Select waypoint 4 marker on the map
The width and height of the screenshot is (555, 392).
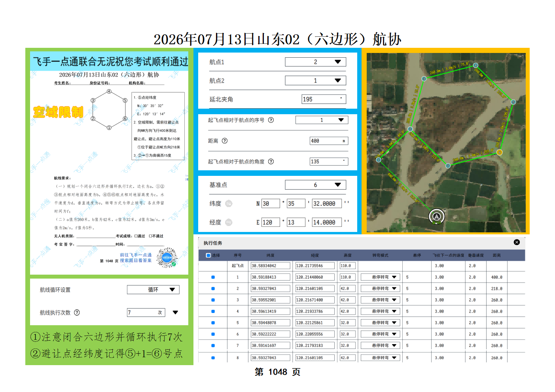[475, 65]
